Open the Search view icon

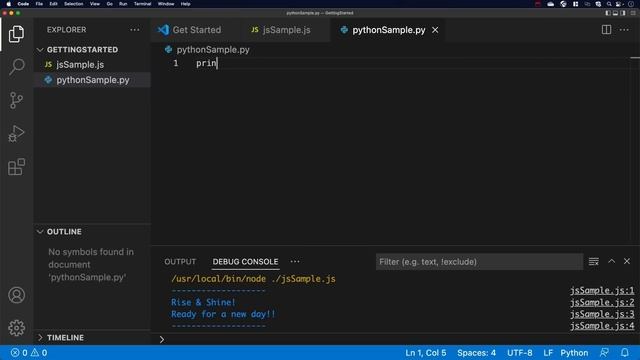point(16,67)
